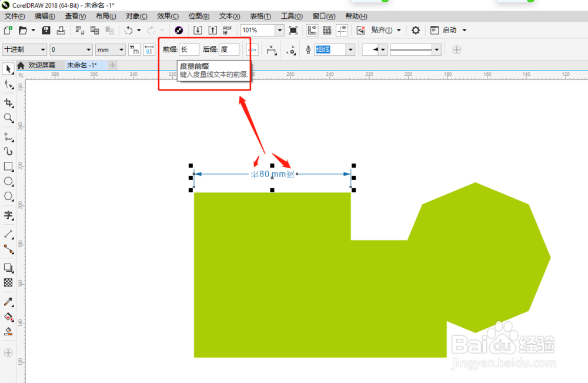
Task: Toggle show leading zero button
Action: pyautogui.click(x=149, y=50)
